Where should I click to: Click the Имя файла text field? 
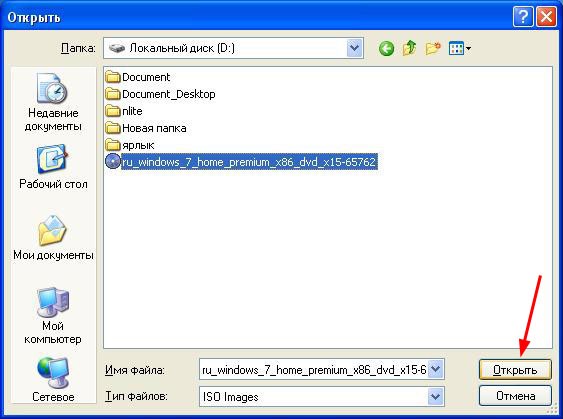(x=314, y=369)
